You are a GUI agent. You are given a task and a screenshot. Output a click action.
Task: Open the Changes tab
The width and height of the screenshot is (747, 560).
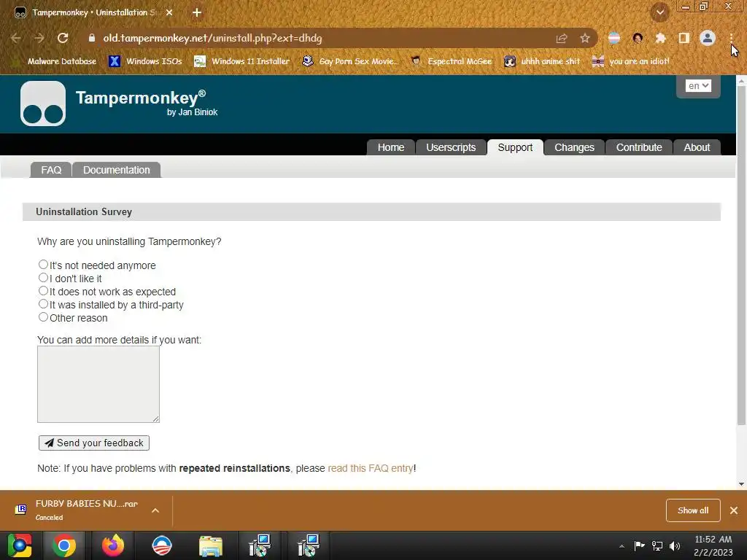point(574,147)
